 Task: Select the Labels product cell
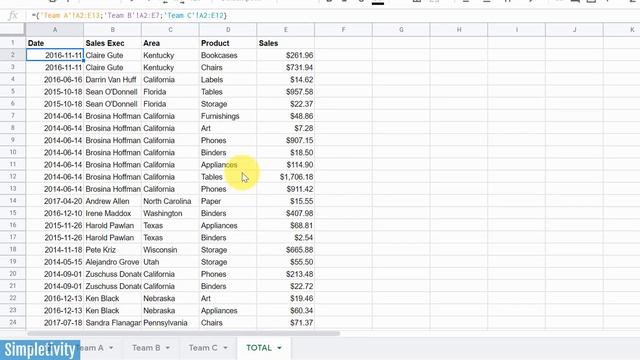click(x=228, y=80)
